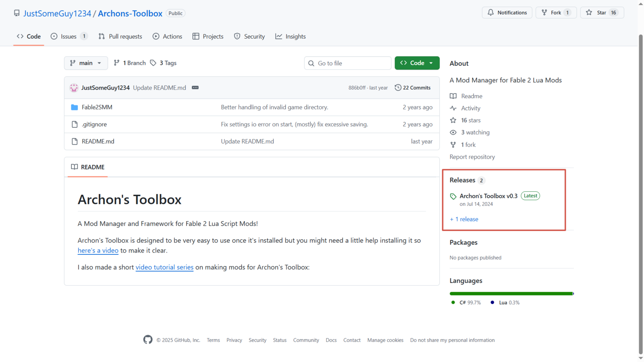Click the release tag icon beside v0.3
Image resolution: width=644 pixels, height=362 pixels.
[x=453, y=196]
